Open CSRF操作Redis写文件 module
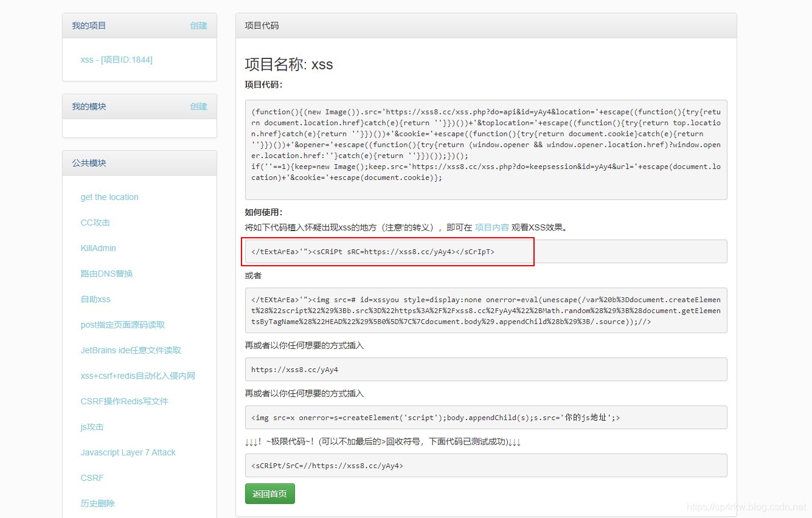 [124, 401]
